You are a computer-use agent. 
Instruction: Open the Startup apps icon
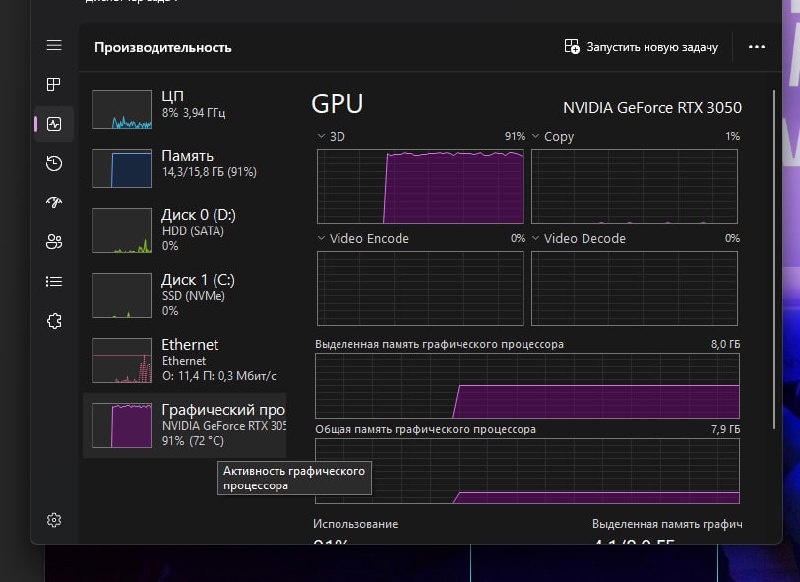coord(54,203)
